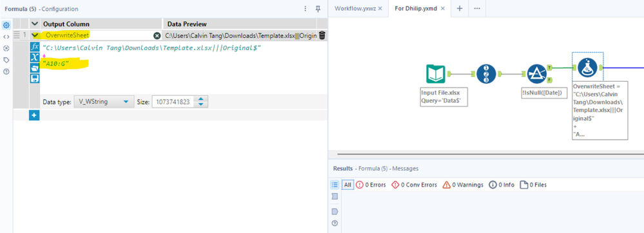Show All messages in Results
This screenshot has width=644, height=233.
[x=348, y=185]
